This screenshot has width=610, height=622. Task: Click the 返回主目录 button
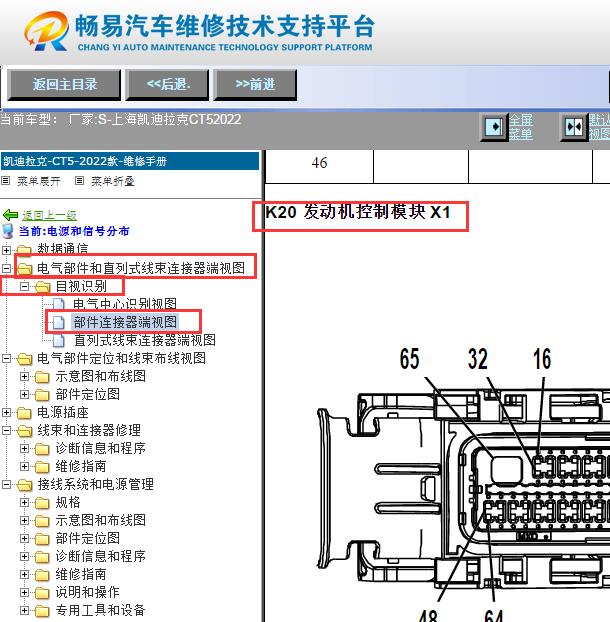pyautogui.click(x=64, y=84)
